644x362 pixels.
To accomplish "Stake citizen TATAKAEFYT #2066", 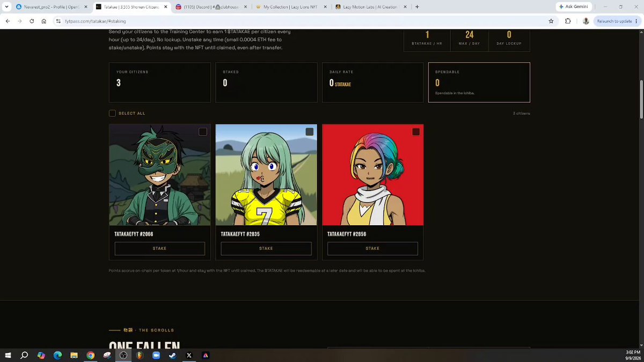I will coord(160,248).
